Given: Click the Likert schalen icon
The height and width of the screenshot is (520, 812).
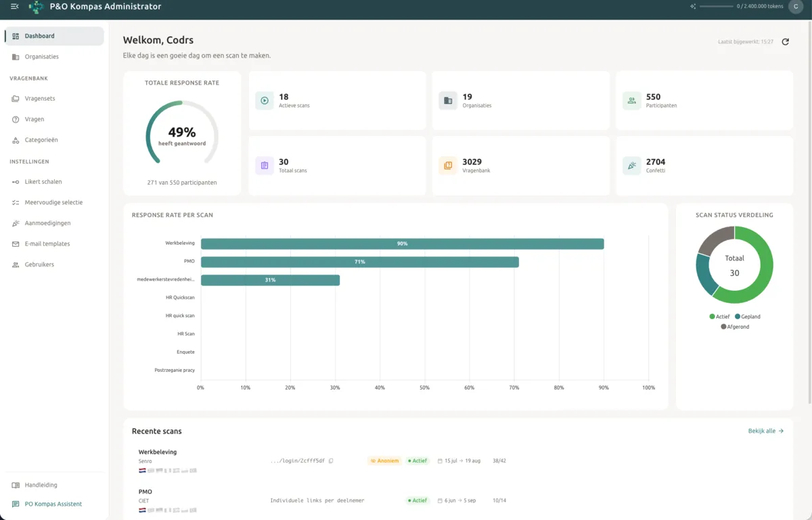Looking at the screenshot, I should pos(16,182).
